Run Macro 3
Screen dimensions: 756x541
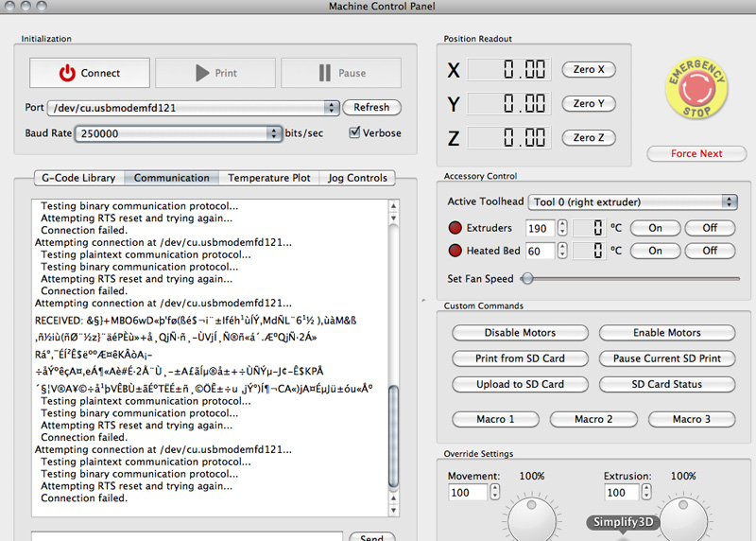692,419
